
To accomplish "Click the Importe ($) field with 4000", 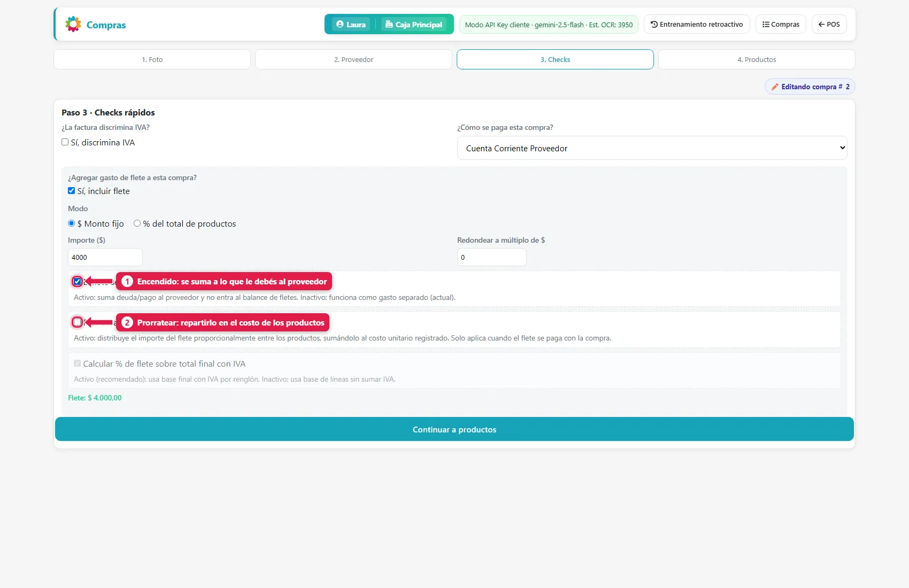I will pos(105,257).
